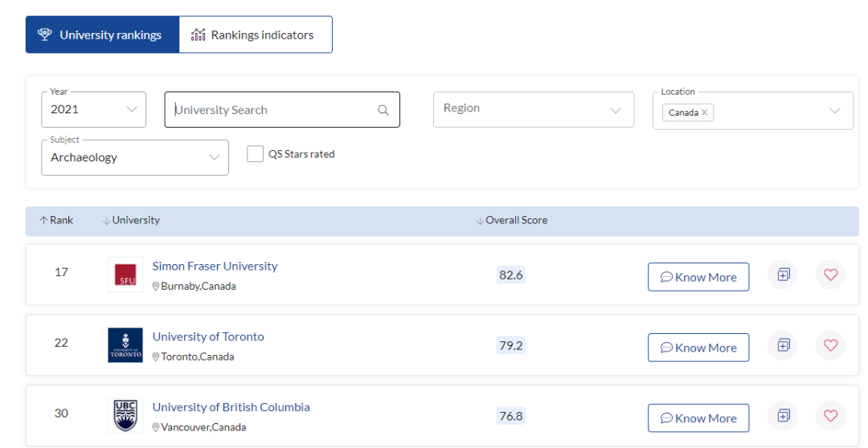
Task: Expand the Location dropdown arrow
Action: (x=835, y=111)
